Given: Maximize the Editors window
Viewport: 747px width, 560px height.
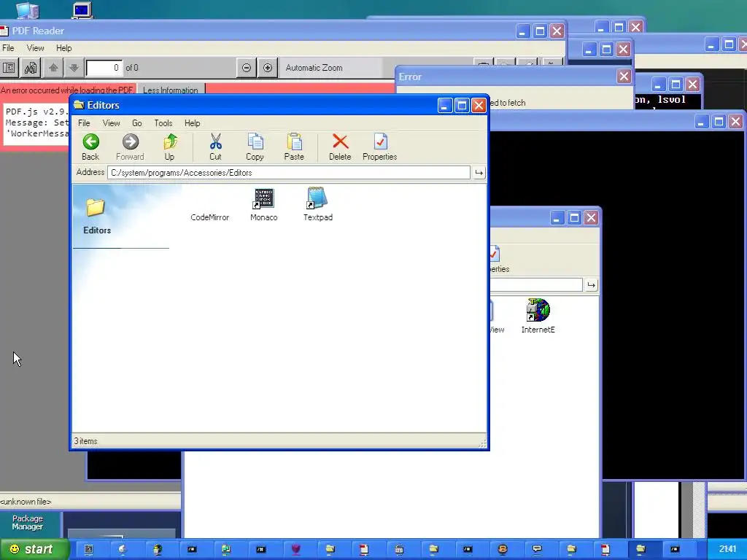Looking at the screenshot, I should (462, 105).
